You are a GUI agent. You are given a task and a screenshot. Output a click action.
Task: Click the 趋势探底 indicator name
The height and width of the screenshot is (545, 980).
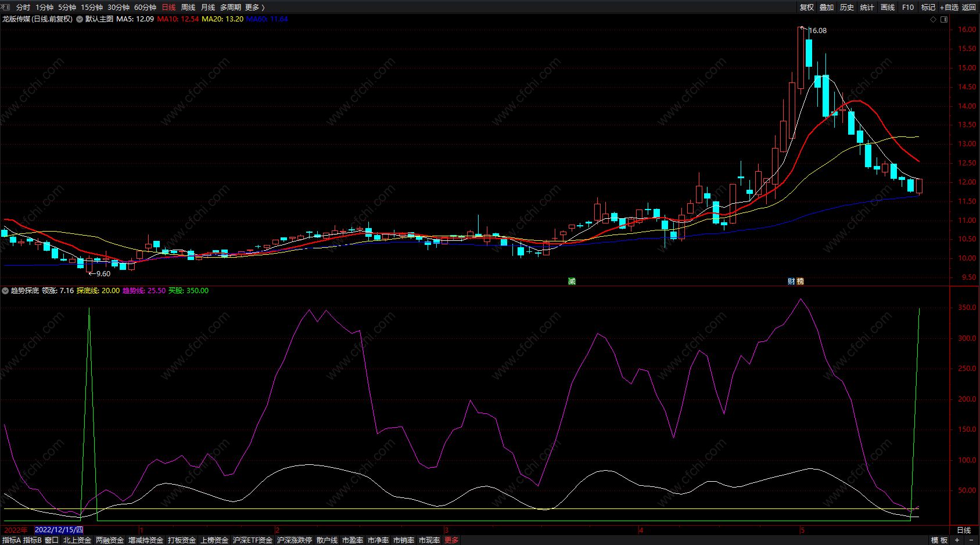point(25,291)
